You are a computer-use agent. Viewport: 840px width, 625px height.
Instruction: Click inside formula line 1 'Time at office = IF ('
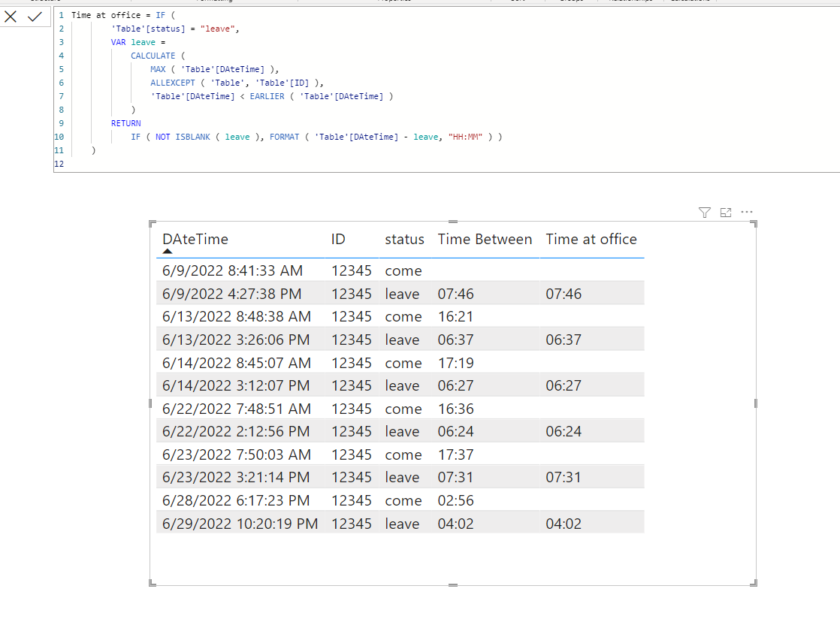(123, 15)
